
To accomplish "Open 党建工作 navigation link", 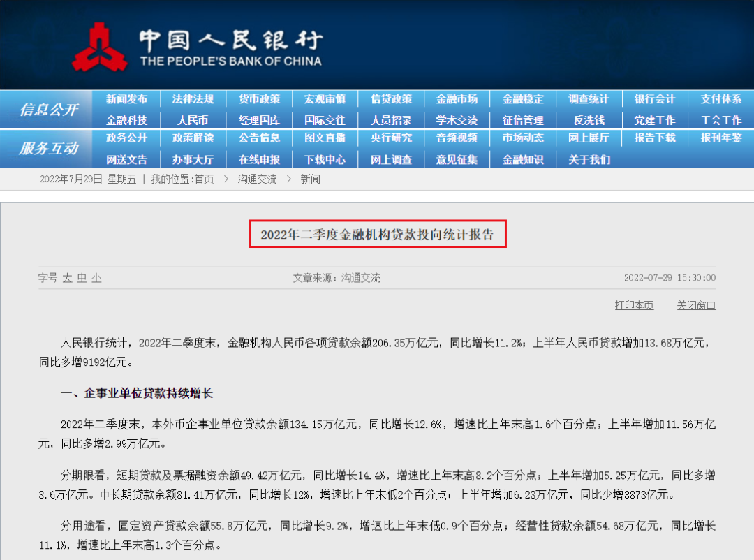I will tap(655, 120).
